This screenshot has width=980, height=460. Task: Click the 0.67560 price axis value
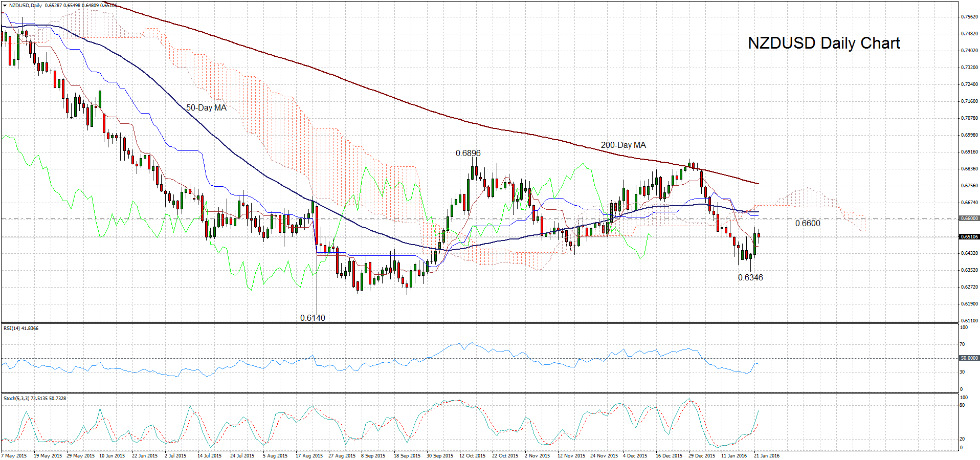[x=969, y=186]
